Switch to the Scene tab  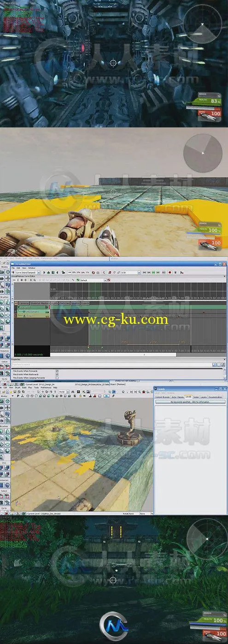tap(196, 397)
